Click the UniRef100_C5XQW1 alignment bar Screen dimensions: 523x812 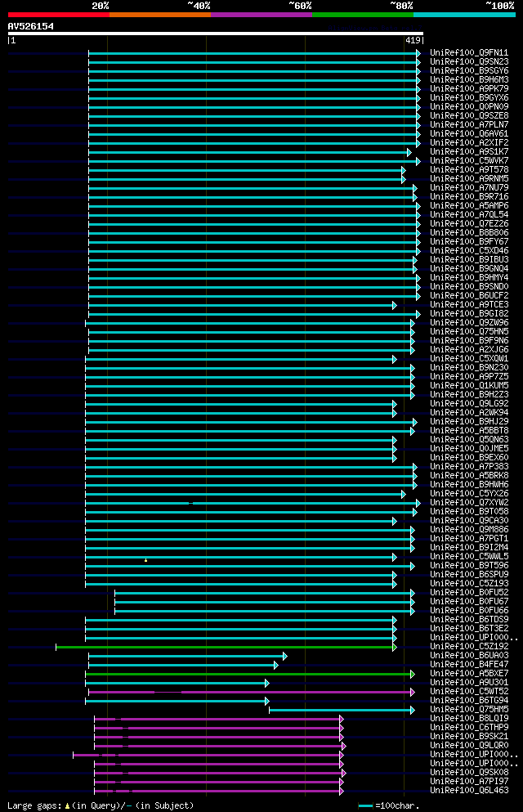point(241,360)
